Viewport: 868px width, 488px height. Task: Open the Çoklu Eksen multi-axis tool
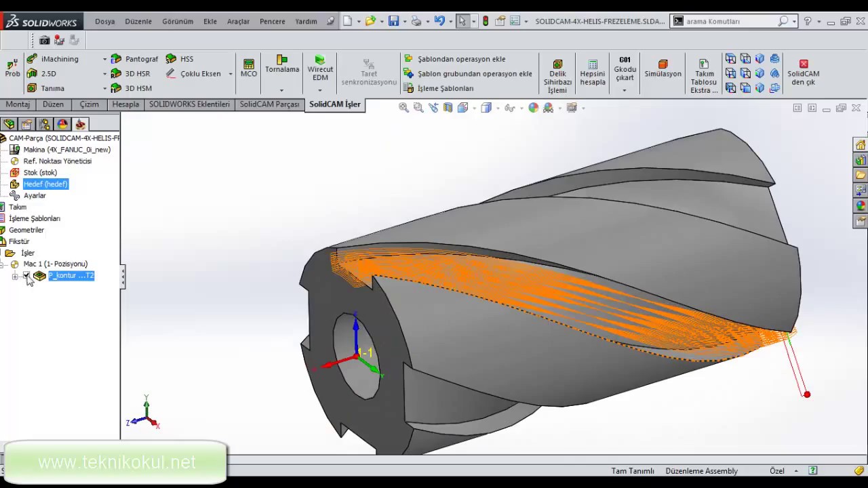click(193, 74)
